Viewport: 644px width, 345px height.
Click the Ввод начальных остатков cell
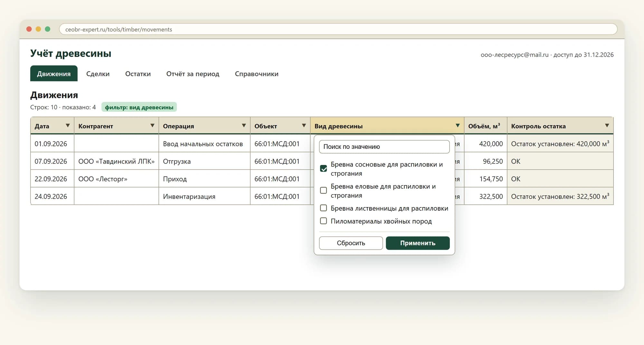pyautogui.click(x=204, y=144)
